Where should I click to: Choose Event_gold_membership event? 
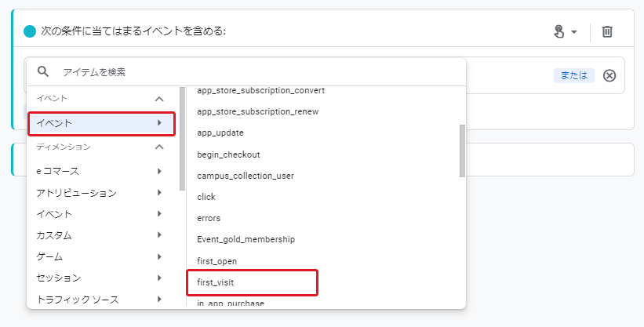coord(246,239)
